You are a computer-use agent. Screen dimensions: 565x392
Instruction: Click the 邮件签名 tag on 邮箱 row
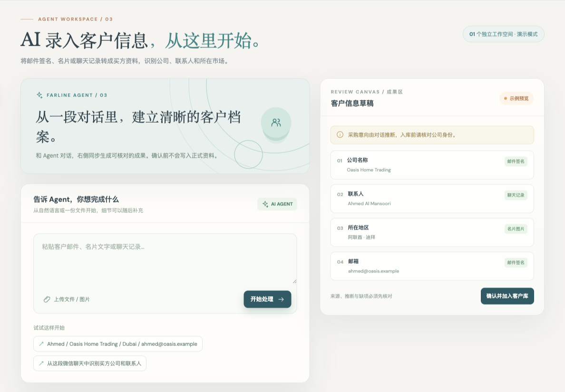tap(516, 263)
